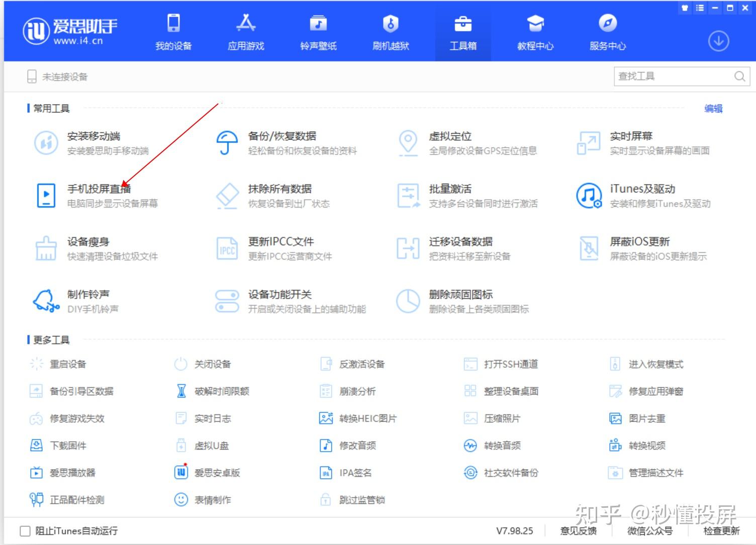Click 删除顽固图标 pie icon

(408, 301)
